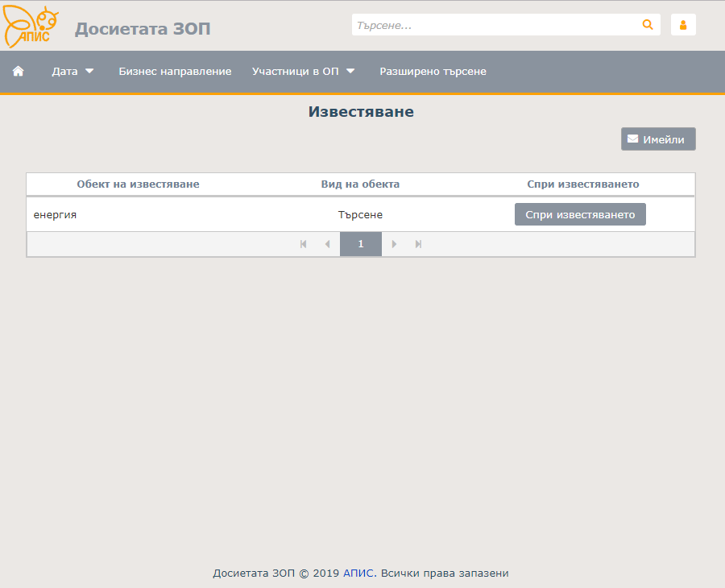Open the user profile icon
The image size is (725, 588).
[x=683, y=25]
